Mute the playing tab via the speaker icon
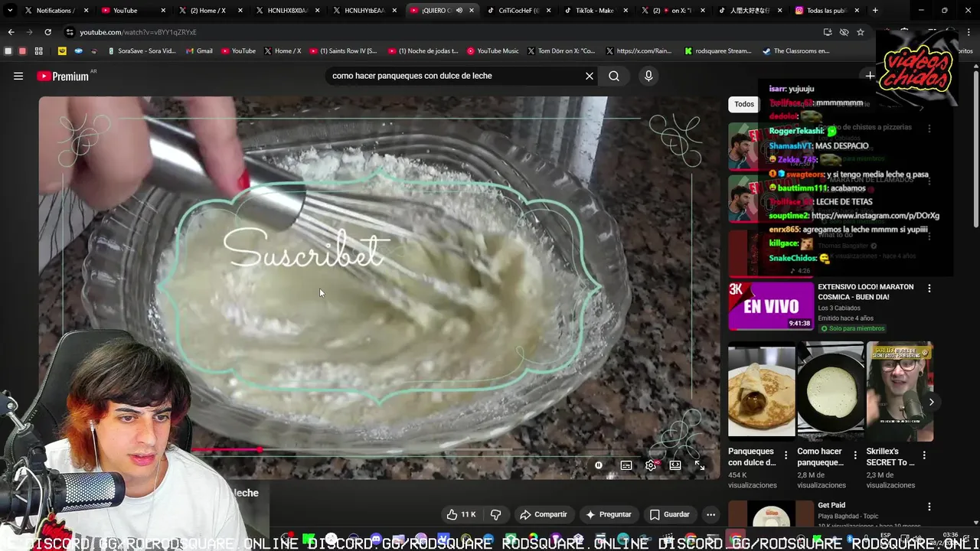This screenshot has width=980, height=551. tap(459, 11)
